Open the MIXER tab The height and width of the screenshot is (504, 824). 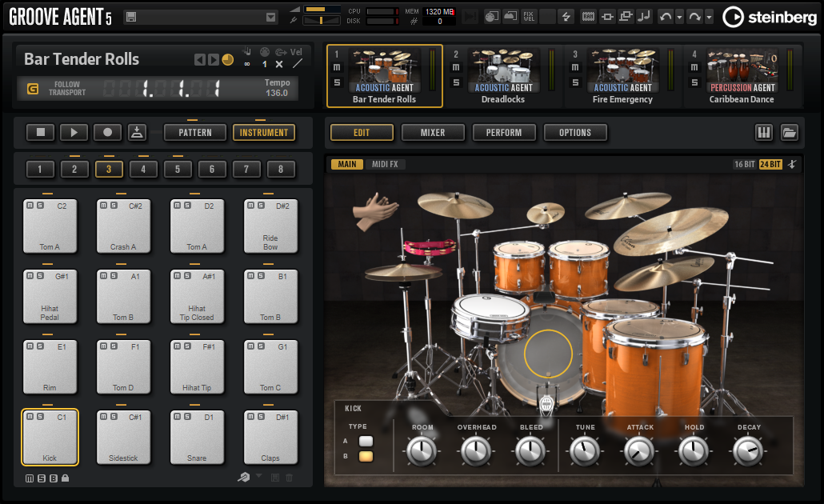click(433, 133)
